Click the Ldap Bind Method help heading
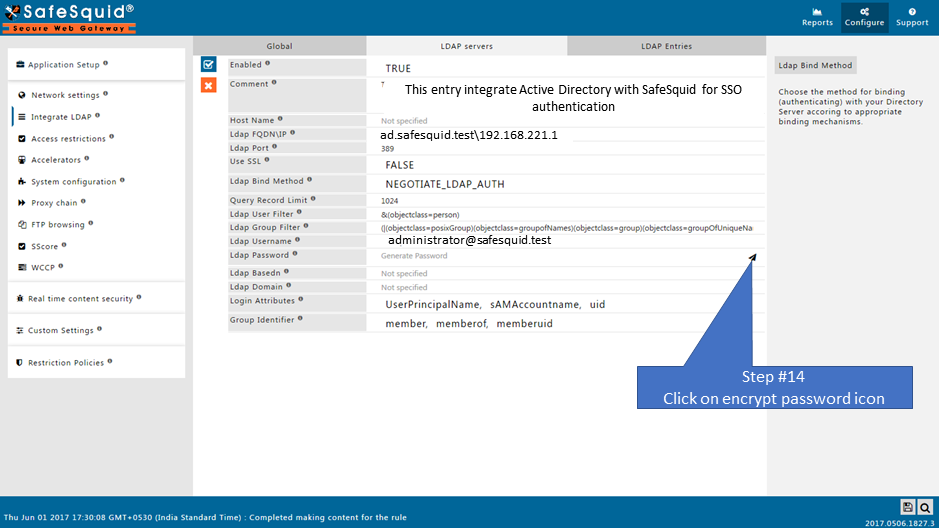This screenshot has width=939, height=528. click(815, 65)
